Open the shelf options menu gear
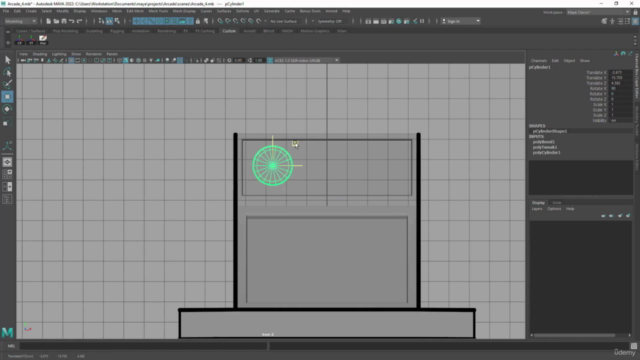Image resolution: width=640 pixels, height=360 pixels. (x=8, y=42)
